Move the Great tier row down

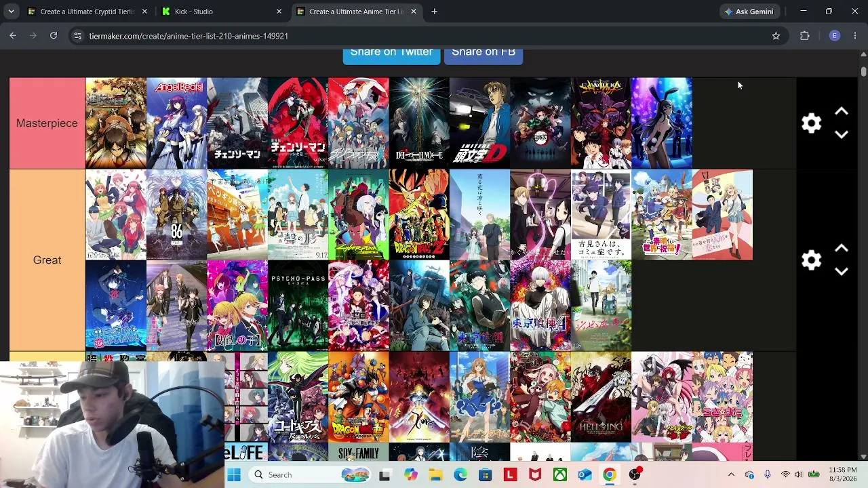pyautogui.click(x=842, y=272)
